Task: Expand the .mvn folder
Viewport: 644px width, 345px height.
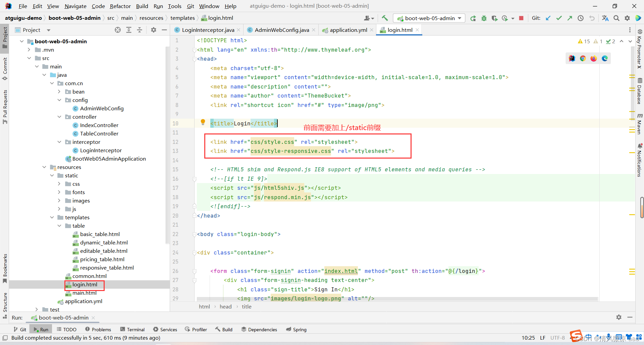Action: [29, 50]
